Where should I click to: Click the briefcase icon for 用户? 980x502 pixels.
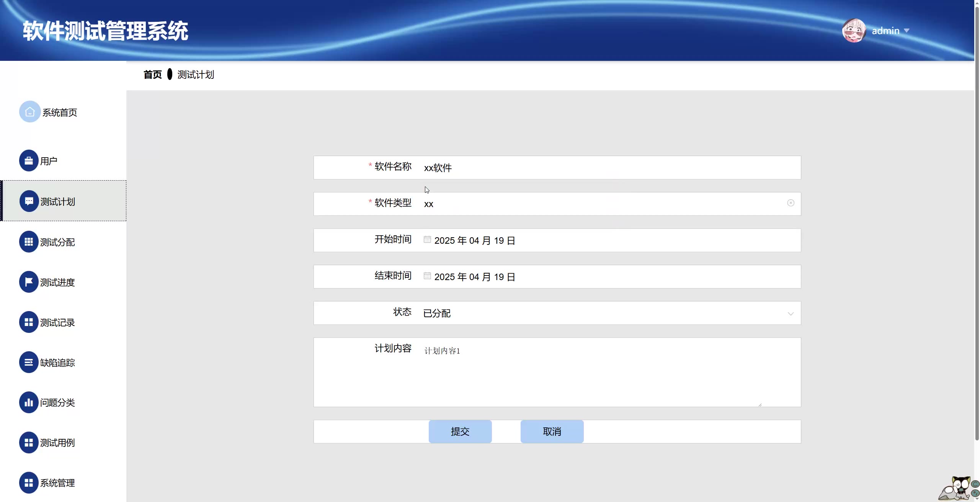29,161
